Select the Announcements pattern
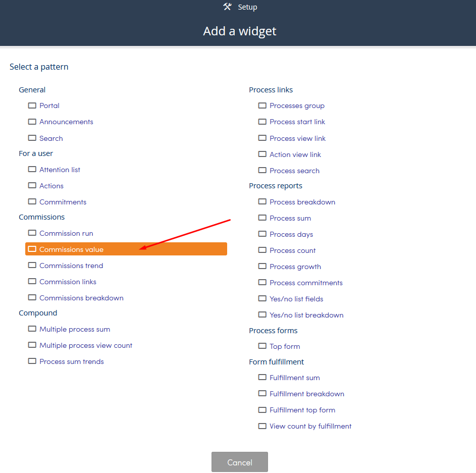 (x=66, y=122)
